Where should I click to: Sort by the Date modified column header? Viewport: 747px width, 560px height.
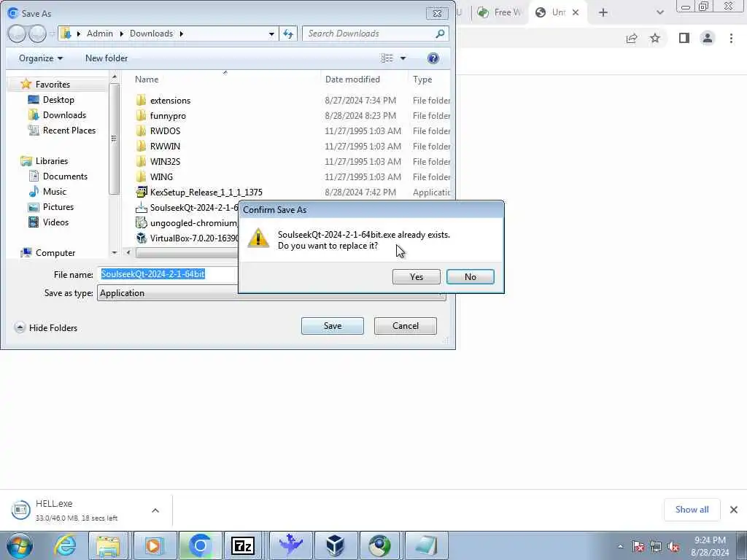tap(352, 79)
